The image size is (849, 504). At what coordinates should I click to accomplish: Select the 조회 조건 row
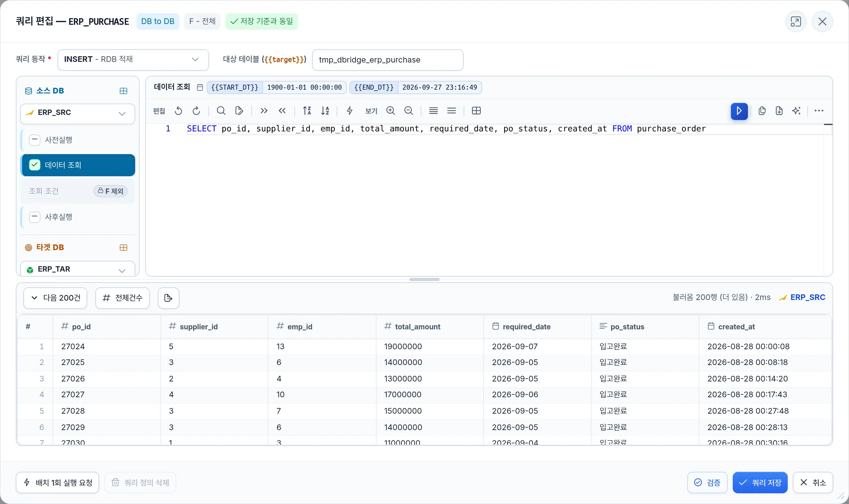tap(78, 191)
